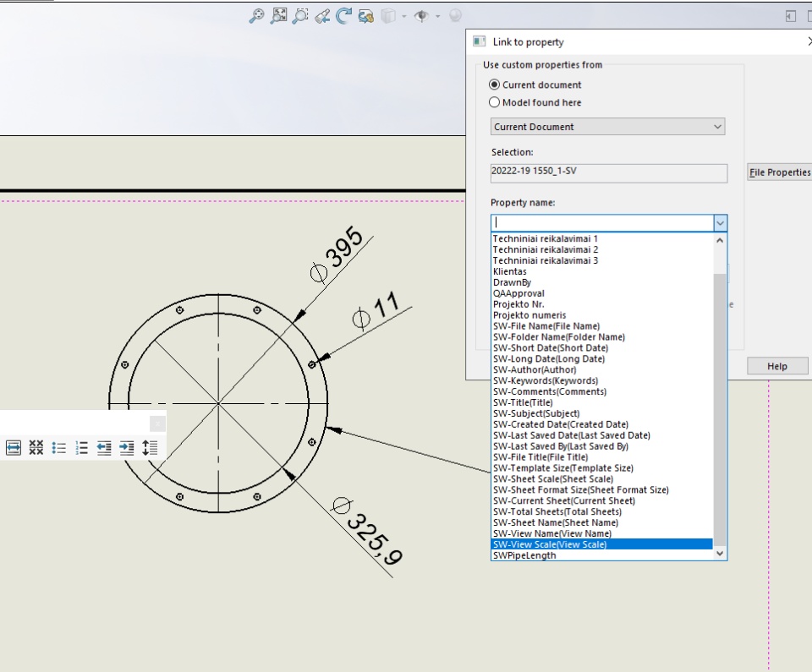Select the Model found here radio button
The width and height of the screenshot is (812, 672).
(x=495, y=102)
